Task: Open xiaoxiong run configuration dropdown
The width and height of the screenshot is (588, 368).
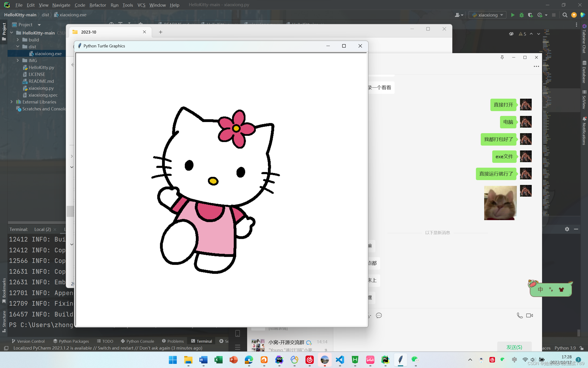Action: coord(488,15)
